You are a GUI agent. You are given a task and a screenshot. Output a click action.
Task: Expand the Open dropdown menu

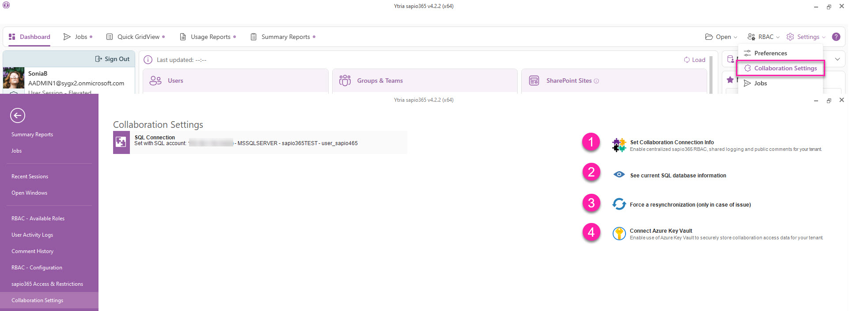(721, 37)
